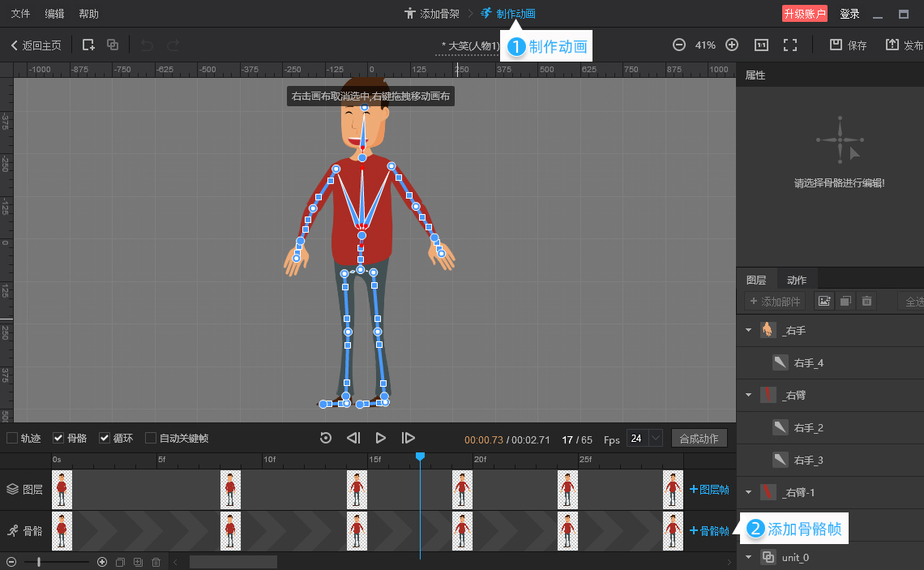Step to the next frame
This screenshot has height=570, width=924.
pos(409,438)
